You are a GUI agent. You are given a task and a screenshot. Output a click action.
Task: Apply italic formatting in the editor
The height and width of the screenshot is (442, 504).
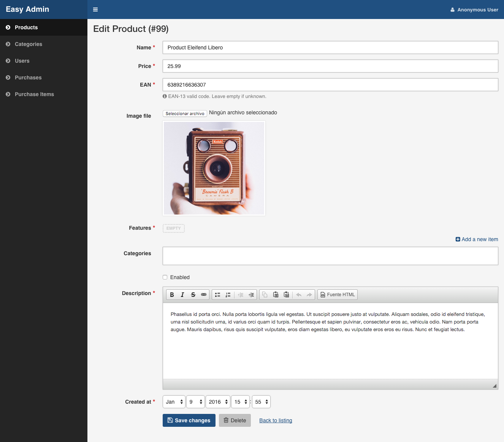pyautogui.click(x=182, y=295)
